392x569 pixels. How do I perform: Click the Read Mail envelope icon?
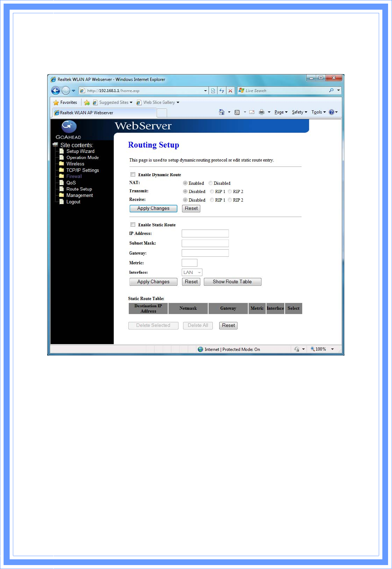pos(252,112)
